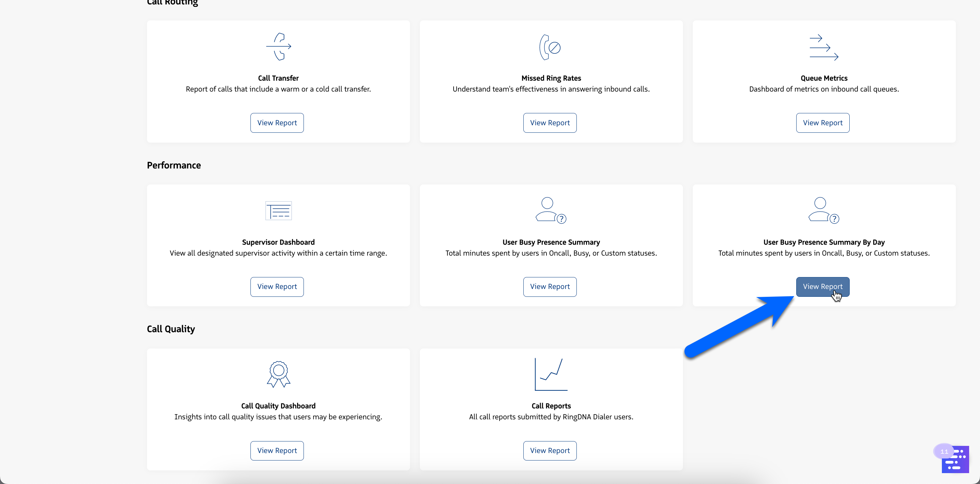View Report for Call Transfer
The width and height of the screenshot is (980, 484).
(277, 123)
